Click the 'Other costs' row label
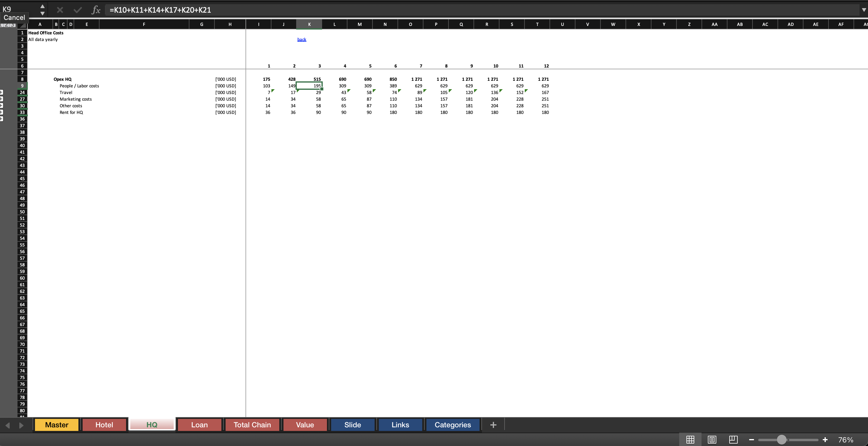This screenshot has height=446, width=868. point(71,106)
